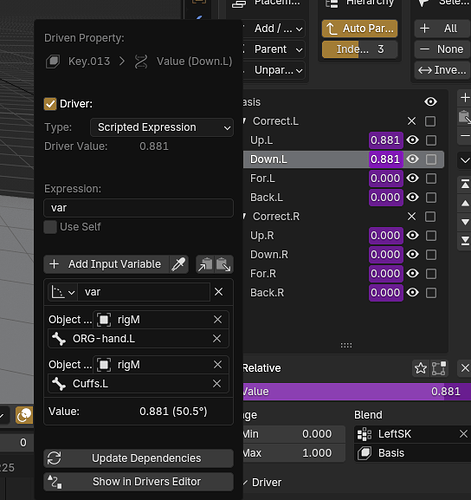The width and height of the screenshot is (471, 500).
Task: Click the Down.L value field 0.881
Action: tap(386, 159)
